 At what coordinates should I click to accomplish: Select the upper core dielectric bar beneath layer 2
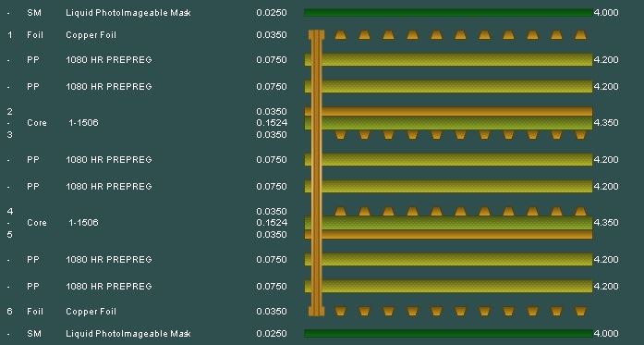448,123
